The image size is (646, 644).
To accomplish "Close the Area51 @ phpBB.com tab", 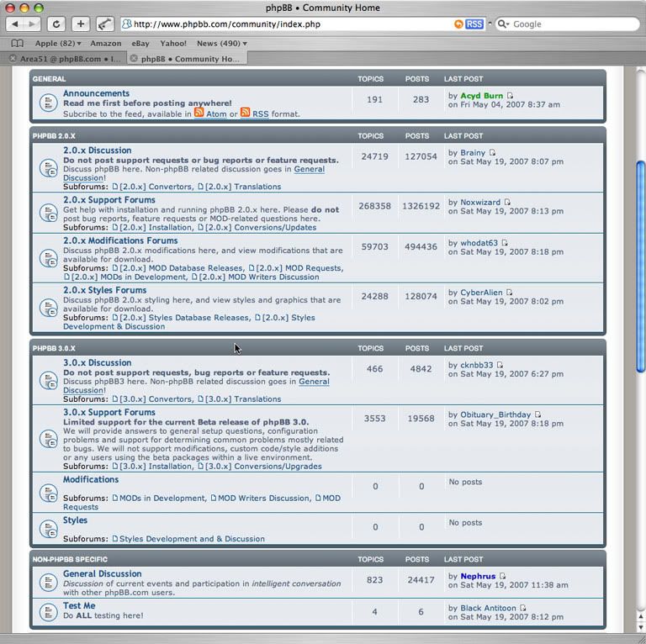I will click(13, 59).
